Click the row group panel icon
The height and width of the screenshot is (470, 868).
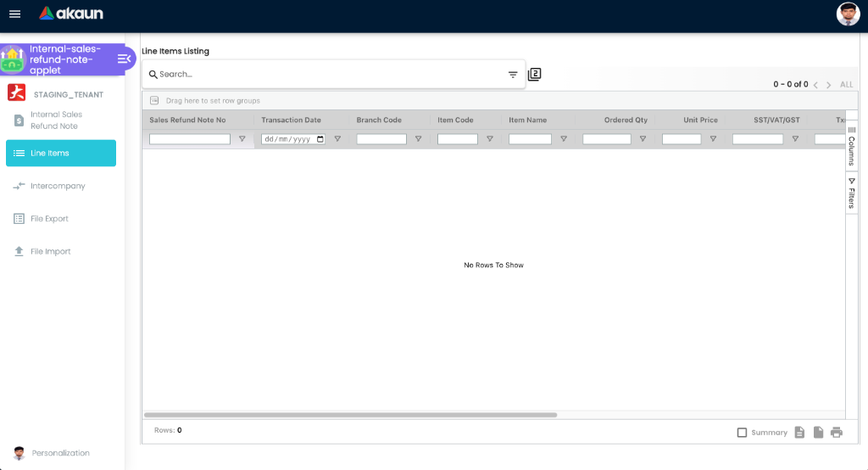click(154, 100)
